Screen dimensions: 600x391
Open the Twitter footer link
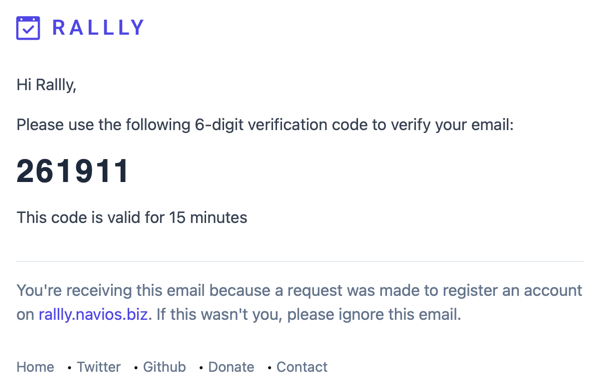point(99,367)
